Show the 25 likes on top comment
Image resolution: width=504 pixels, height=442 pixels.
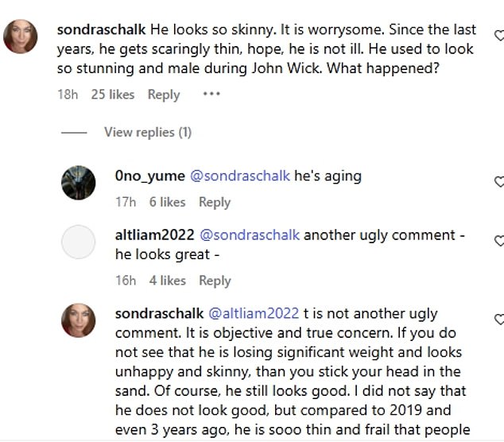(113, 95)
